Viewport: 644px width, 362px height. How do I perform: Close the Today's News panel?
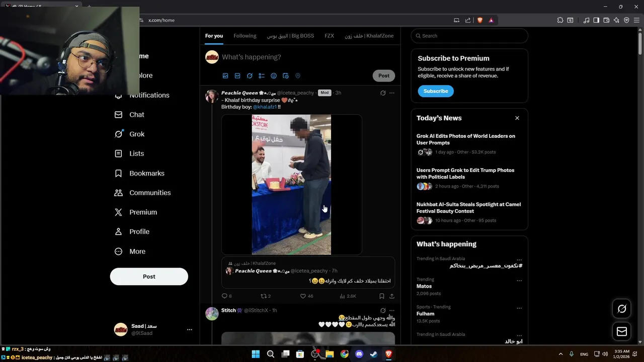[517, 118]
